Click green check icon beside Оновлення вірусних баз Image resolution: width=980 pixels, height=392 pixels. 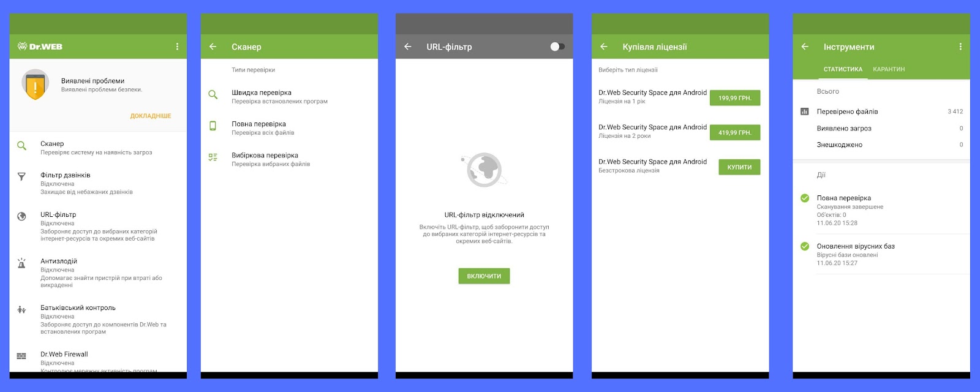(x=805, y=246)
